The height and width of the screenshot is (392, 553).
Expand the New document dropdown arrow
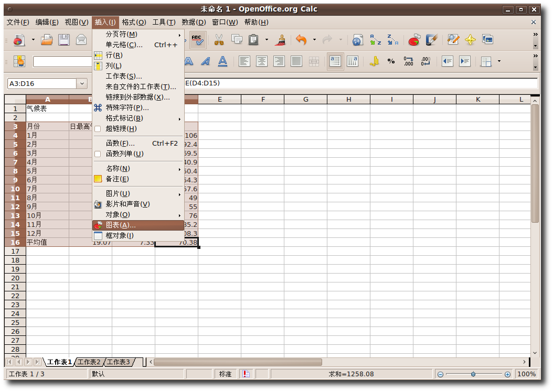pos(33,40)
